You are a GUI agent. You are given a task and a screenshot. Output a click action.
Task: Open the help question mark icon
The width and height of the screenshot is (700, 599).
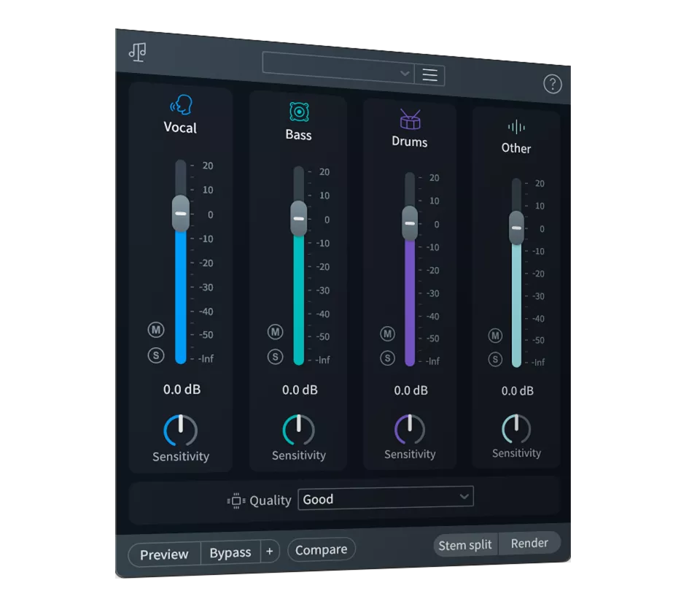(x=552, y=84)
